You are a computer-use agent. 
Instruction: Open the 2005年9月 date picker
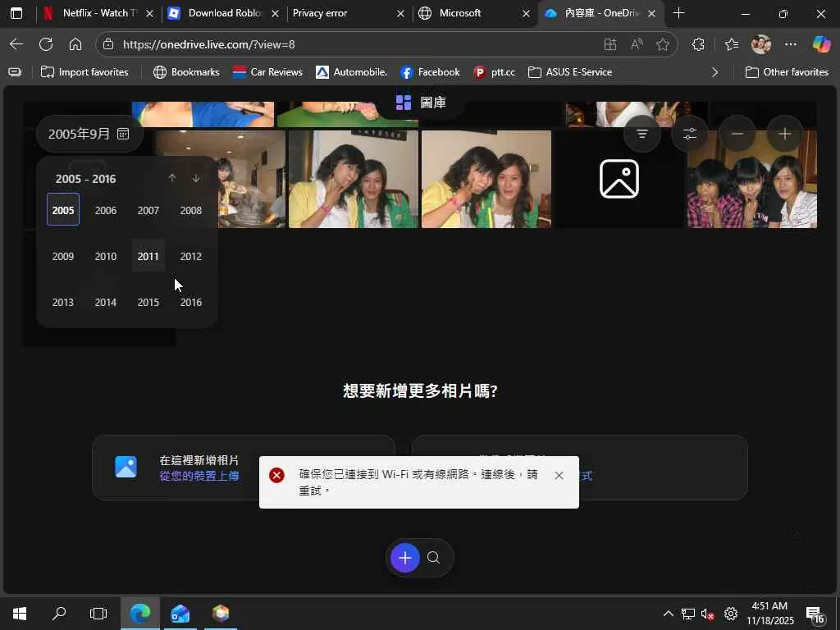89,134
